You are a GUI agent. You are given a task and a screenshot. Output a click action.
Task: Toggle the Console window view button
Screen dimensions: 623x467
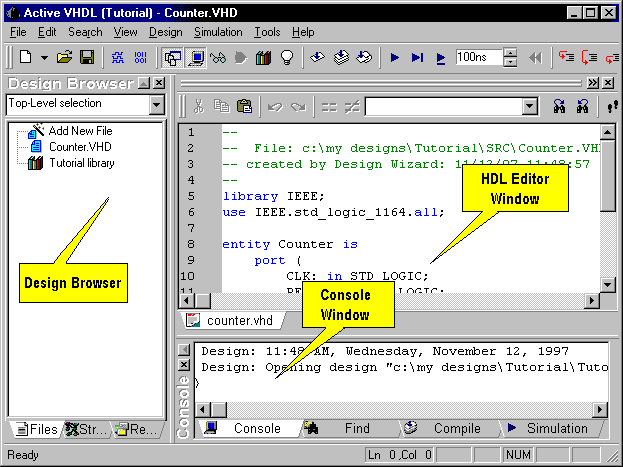[x=196, y=58]
